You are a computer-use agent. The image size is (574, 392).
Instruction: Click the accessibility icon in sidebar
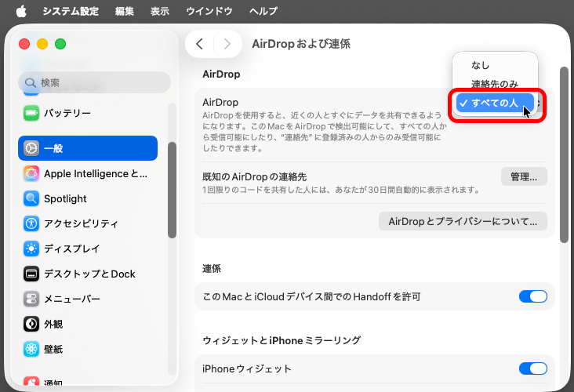31,223
